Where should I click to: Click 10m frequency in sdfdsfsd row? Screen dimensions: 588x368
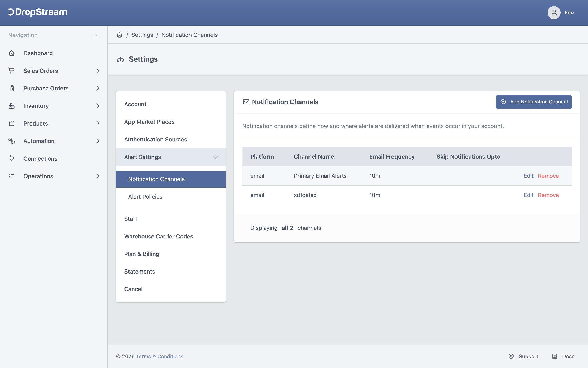(x=375, y=195)
